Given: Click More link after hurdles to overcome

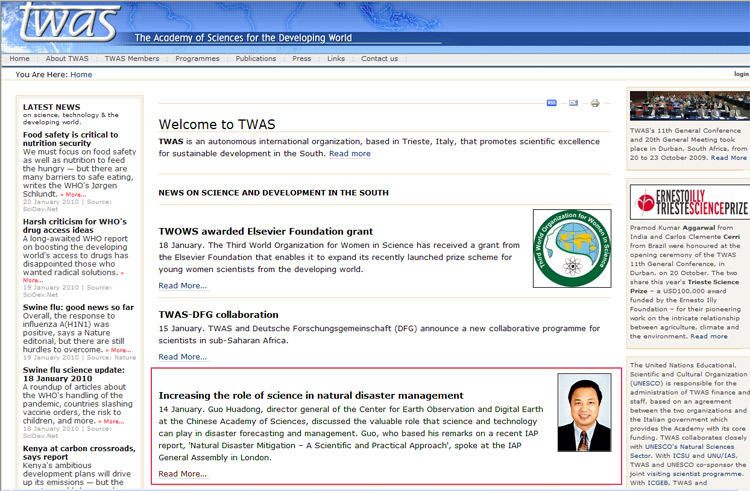Looking at the screenshot, I should click(119, 350).
